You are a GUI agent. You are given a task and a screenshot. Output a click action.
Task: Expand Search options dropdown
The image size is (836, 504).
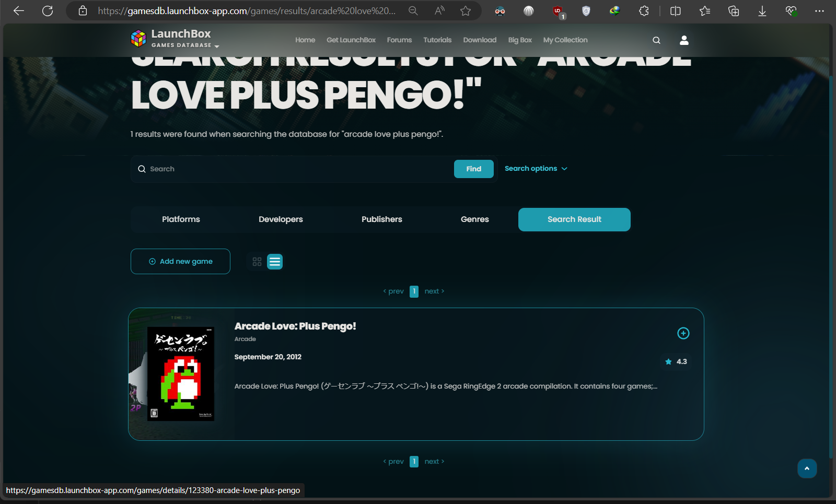(536, 169)
